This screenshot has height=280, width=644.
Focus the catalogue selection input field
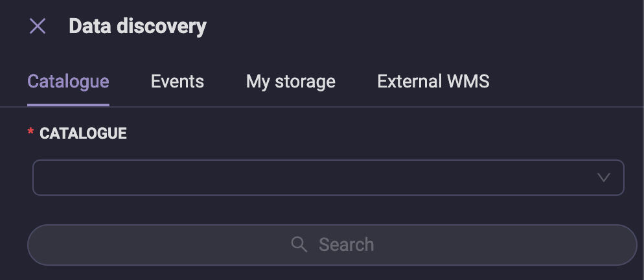point(328,178)
